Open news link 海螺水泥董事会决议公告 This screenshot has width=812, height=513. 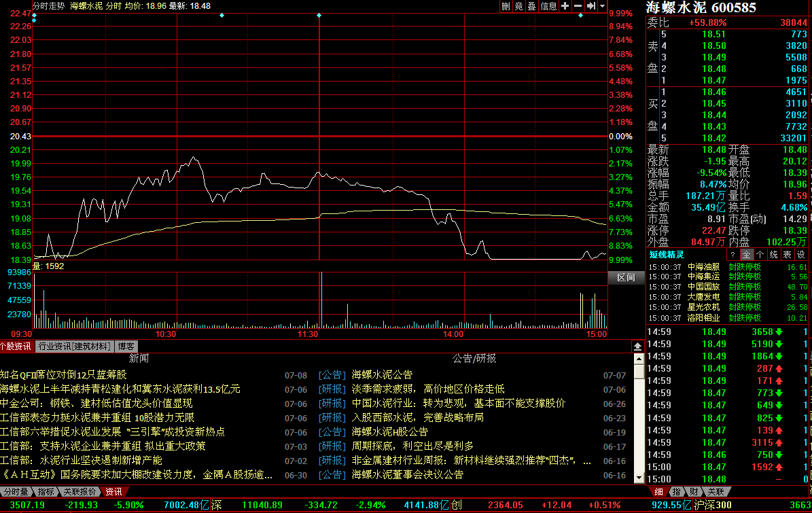coord(407,475)
